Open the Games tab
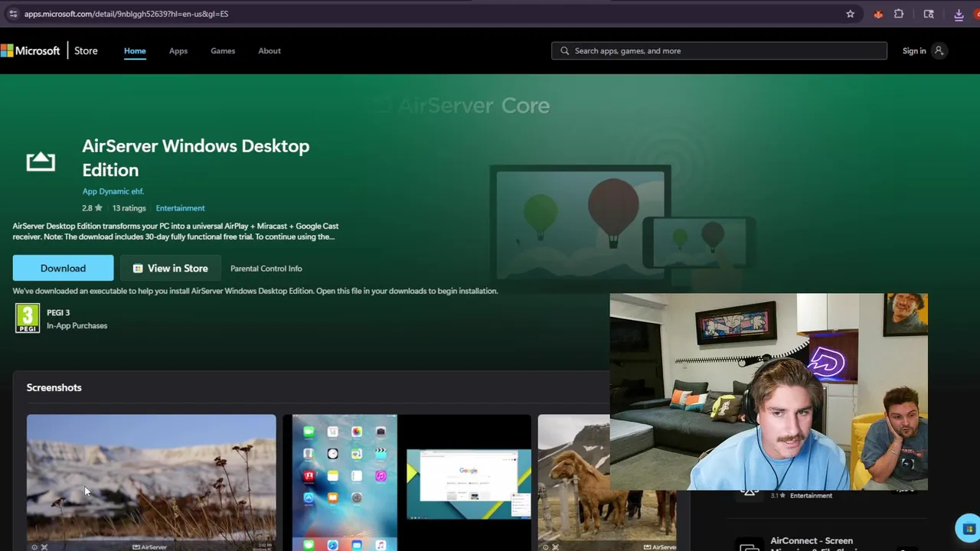 pos(223,51)
